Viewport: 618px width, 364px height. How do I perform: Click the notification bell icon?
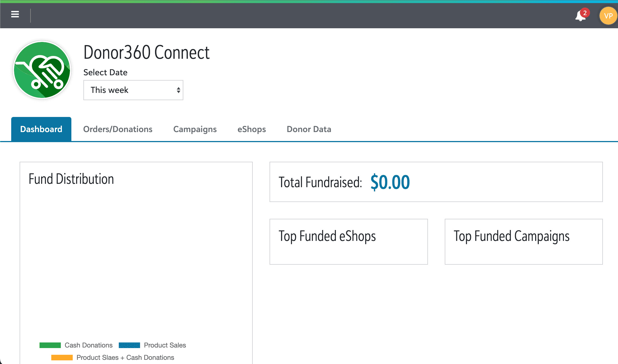coord(580,16)
